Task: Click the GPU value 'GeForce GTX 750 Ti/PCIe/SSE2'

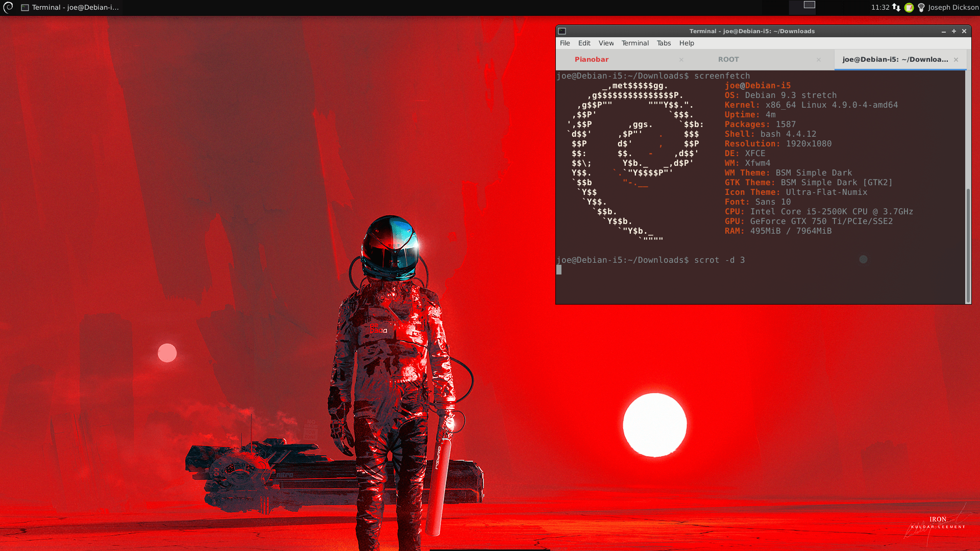Action: 821,221
